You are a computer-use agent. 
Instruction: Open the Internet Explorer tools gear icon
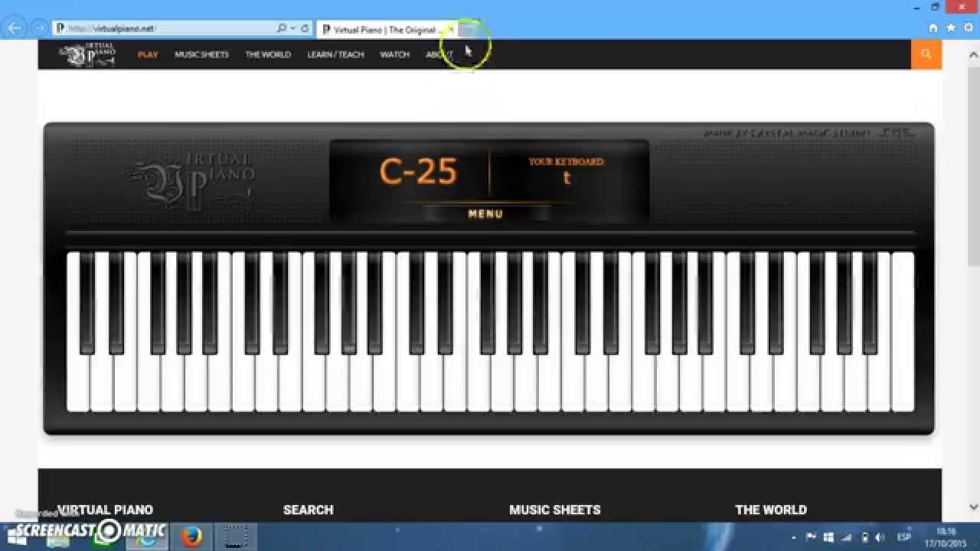(969, 28)
